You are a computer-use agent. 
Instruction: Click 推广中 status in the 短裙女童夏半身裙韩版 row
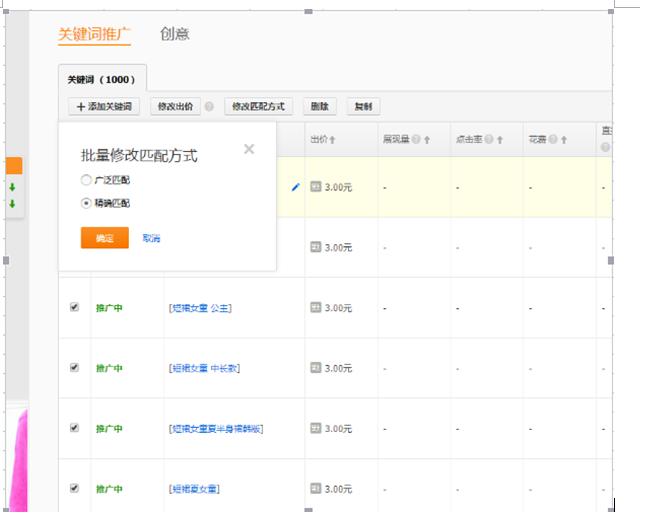click(x=109, y=429)
